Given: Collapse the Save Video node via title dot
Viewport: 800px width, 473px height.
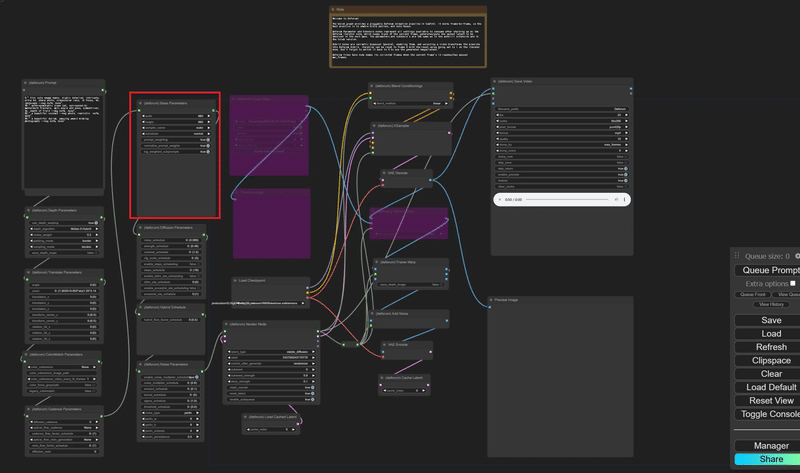Looking at the screenshot, I should (x=494, y=81).
